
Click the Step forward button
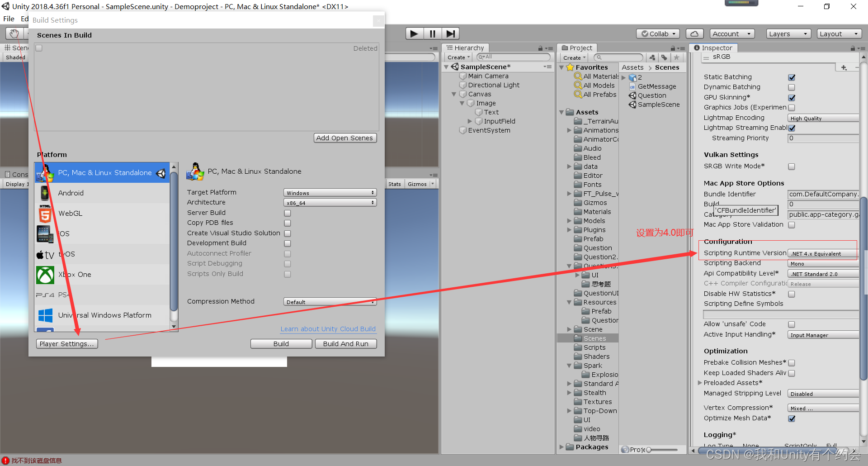[x=450, y=33]
